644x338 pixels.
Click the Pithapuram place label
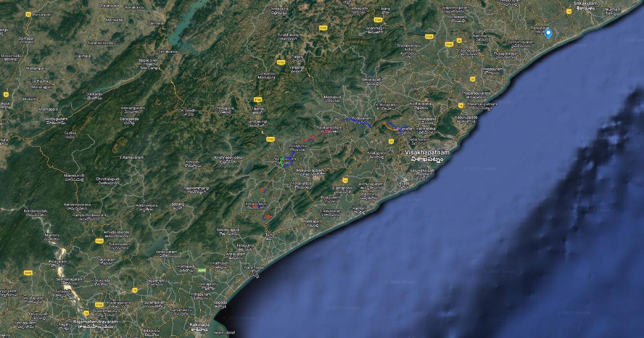coord(201,296)
